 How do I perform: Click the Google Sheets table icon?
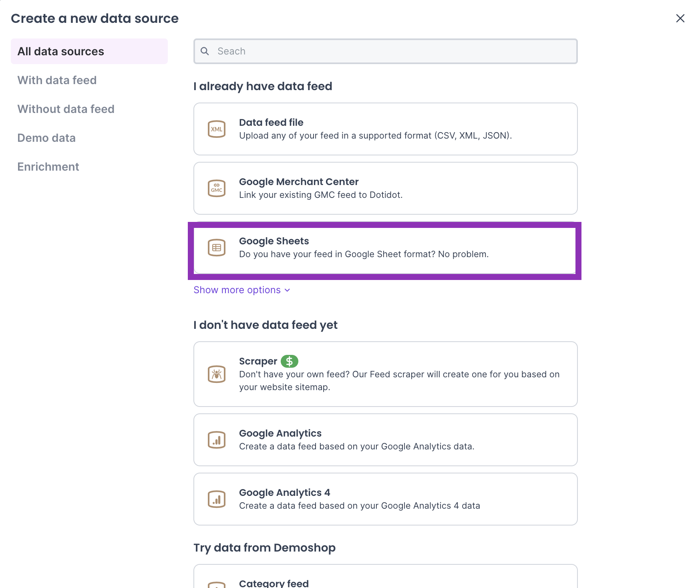pos(216,248)
